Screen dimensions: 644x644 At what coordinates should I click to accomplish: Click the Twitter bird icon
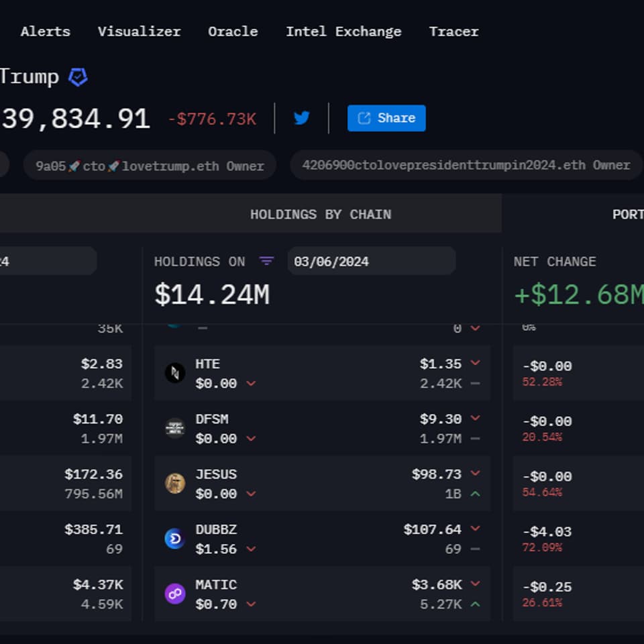302,118
